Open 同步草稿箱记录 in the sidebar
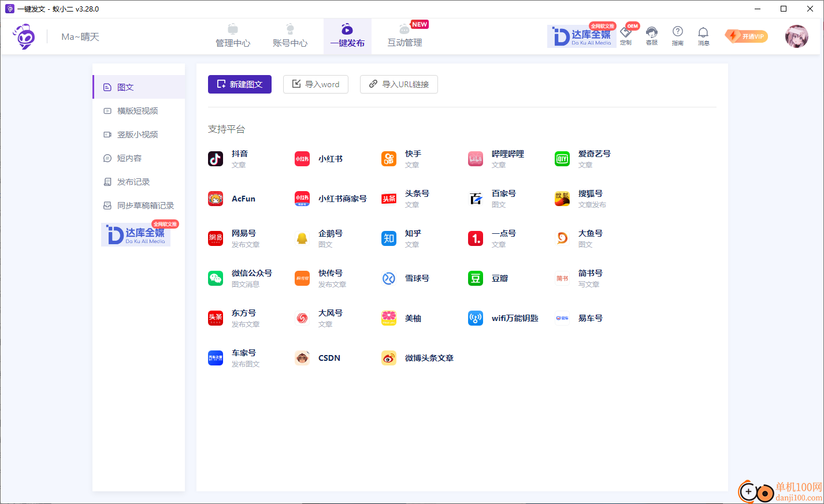The height and width of the screenshot is (504, 824). coord(139,206)
